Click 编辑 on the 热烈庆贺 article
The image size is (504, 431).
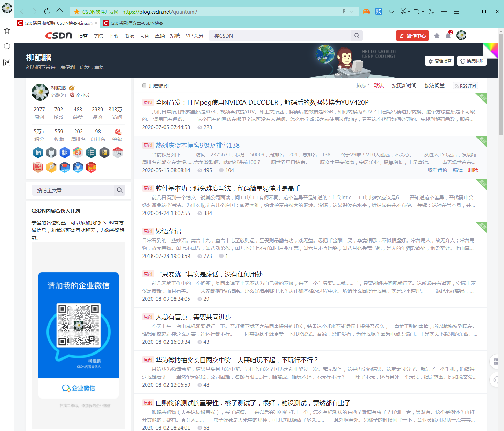(x=458, y=170)
